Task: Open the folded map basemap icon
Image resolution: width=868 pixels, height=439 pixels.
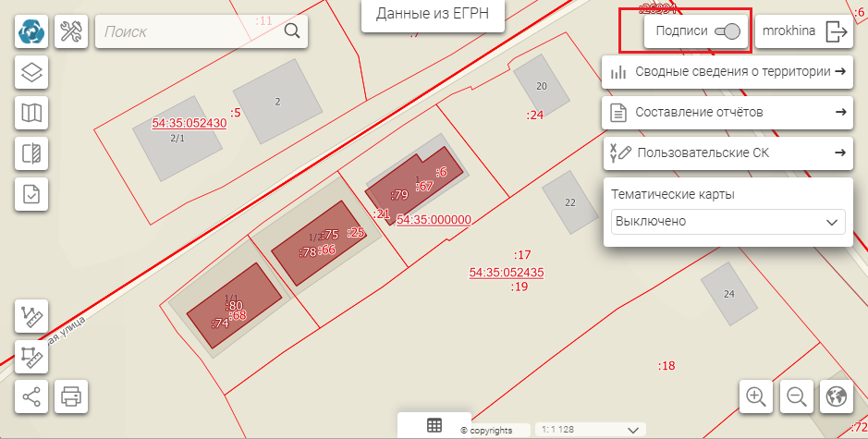Action: pos(32,113)
